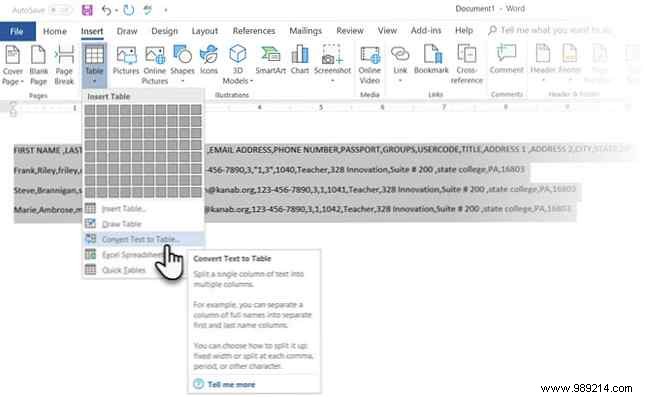Screen dimensions: 647x397
Task: Open Online Pictures
Action: (155, 66)
